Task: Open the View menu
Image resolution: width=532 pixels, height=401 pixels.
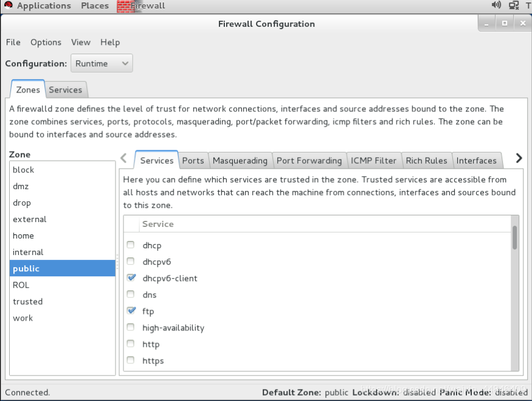Action: 81,42
